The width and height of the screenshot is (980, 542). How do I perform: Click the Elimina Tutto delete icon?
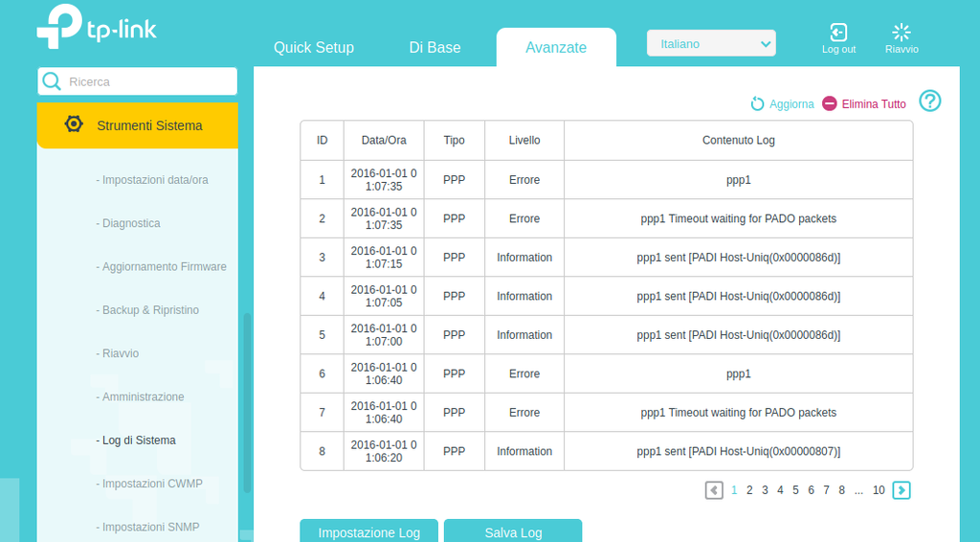point(830,104)
